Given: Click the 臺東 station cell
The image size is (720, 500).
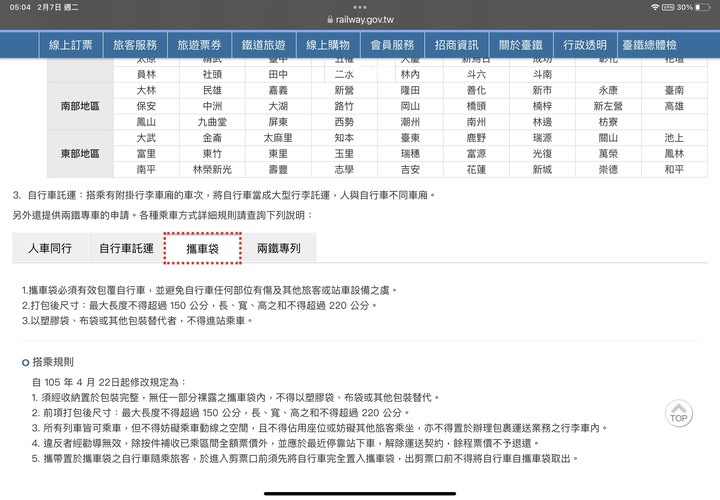Looking at the screenshot, I should click(410, 138).
